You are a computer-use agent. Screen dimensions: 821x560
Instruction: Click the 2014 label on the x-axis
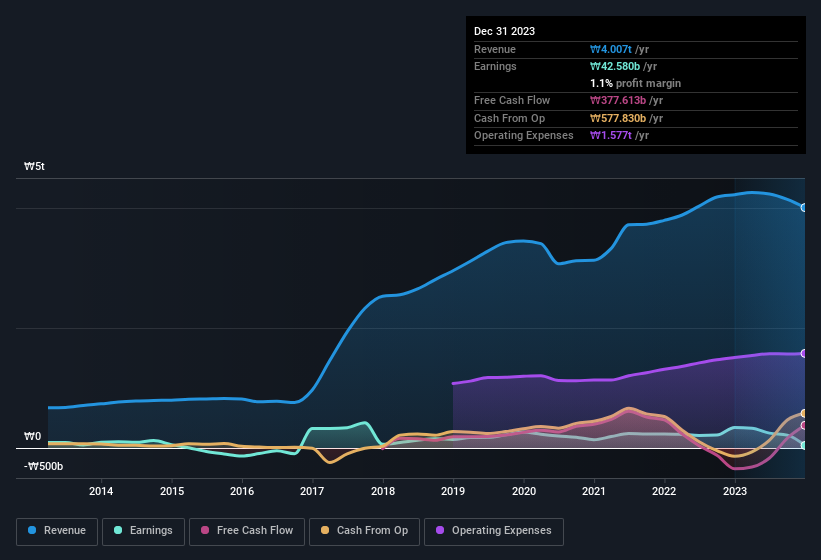point(100,491)
